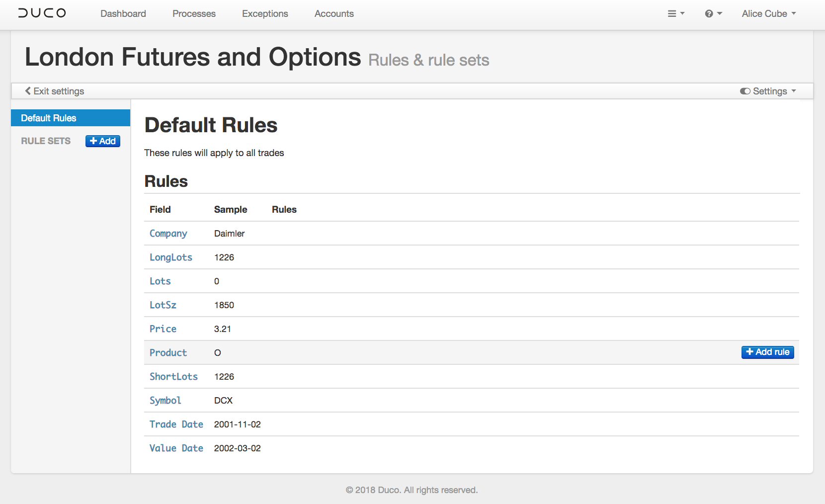825x504 pixels.
Task: Click the Default Rules sidebar highlight bar
Action: click(x=70, y=118)
